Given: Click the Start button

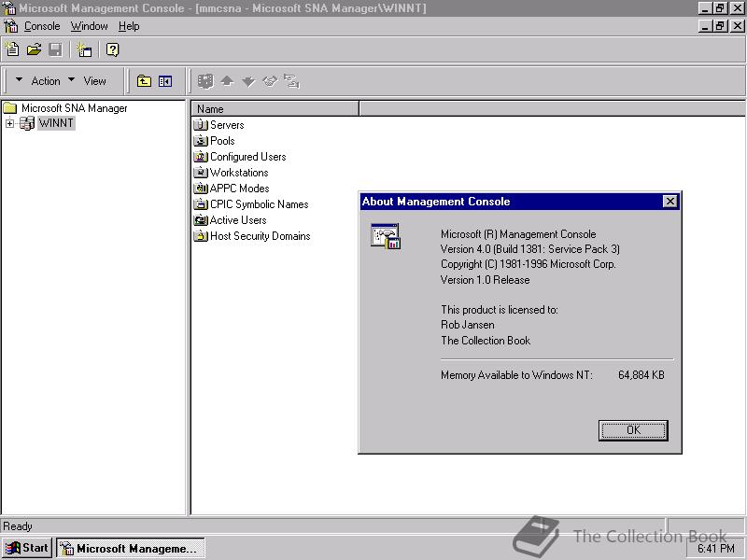Looking at the screenshot, I should pyautogui.click(x=27, y=548).
